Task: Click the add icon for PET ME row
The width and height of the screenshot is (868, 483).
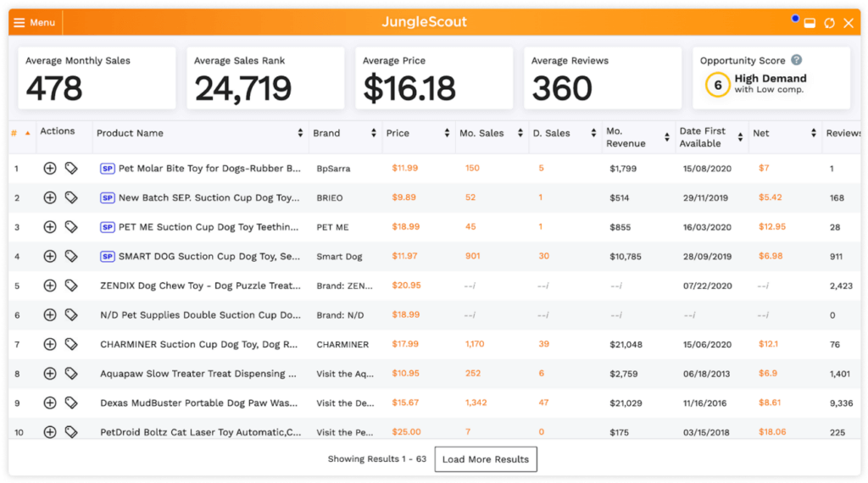Action: click(x=50, y=227)
